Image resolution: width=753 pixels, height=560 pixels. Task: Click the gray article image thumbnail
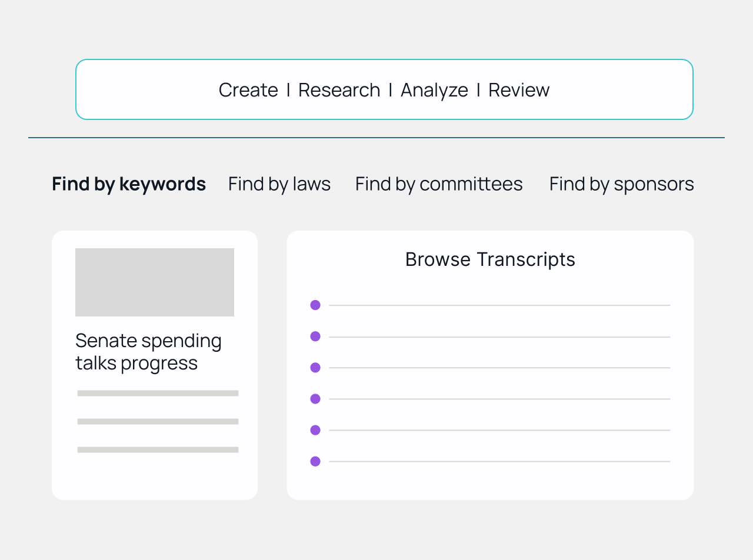[155, 282]
